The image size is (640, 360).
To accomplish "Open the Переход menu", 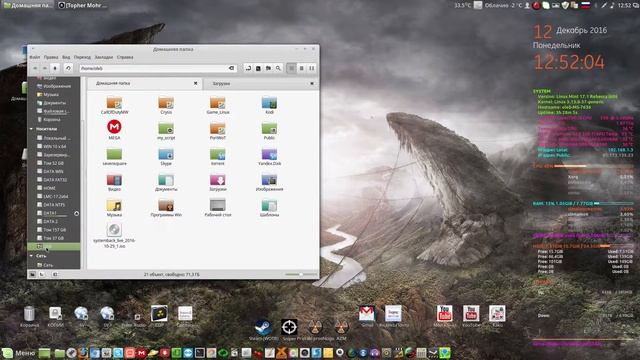I will tap(82, 57).
